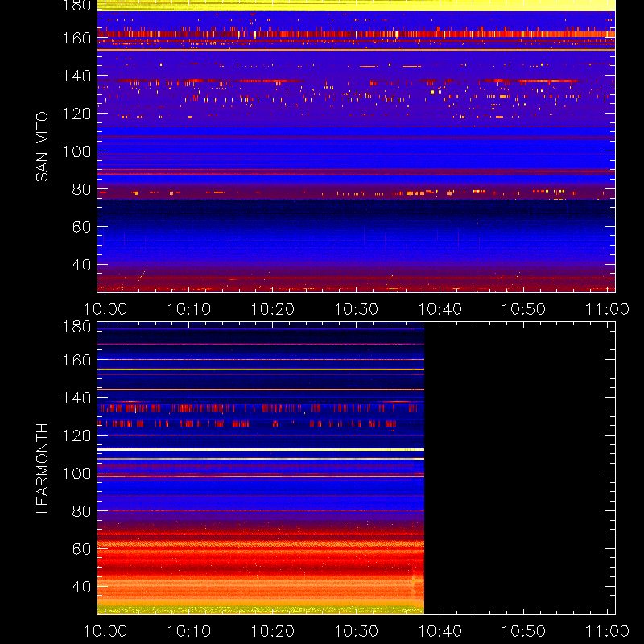This screenshot has height=644, width=644.
Task: Pick the 80 label on Learmonth axis
Action: tap(82, 511)
